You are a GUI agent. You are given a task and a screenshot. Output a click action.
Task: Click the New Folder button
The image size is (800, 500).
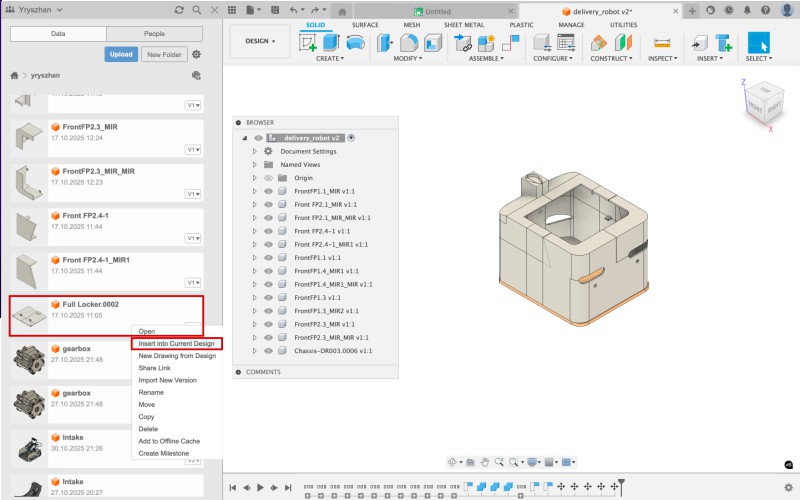coord(164,55)
